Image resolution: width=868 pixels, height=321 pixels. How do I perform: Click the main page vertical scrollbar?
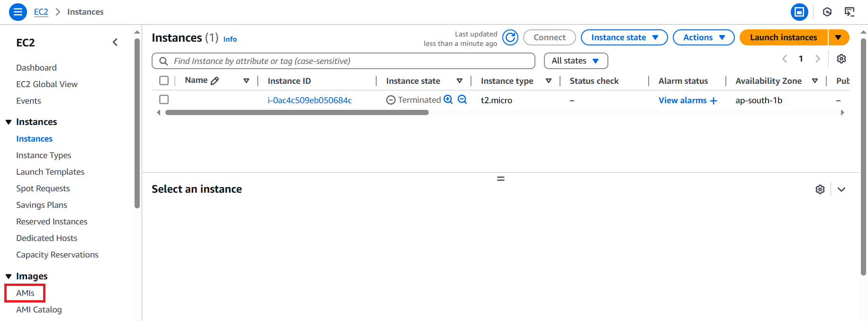tap(863, 156)
